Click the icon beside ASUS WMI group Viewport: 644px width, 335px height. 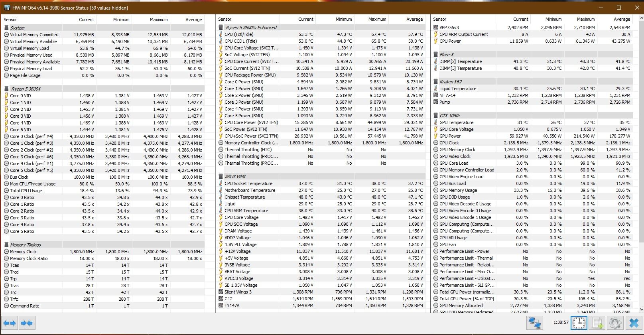coord(221,177)
